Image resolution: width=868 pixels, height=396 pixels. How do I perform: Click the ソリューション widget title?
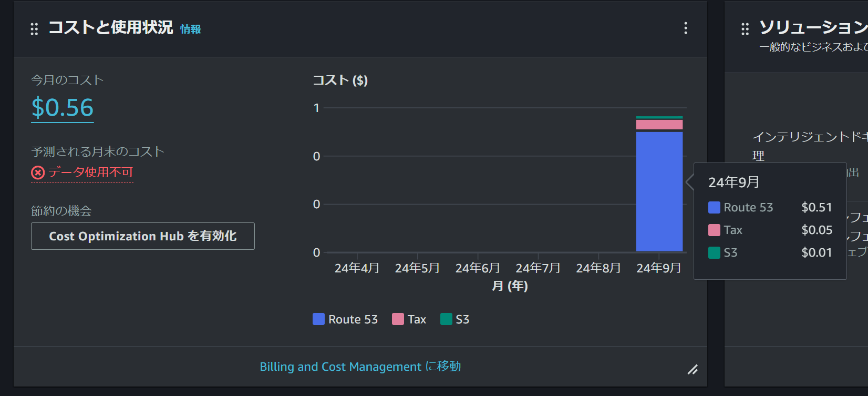[813, 27]
